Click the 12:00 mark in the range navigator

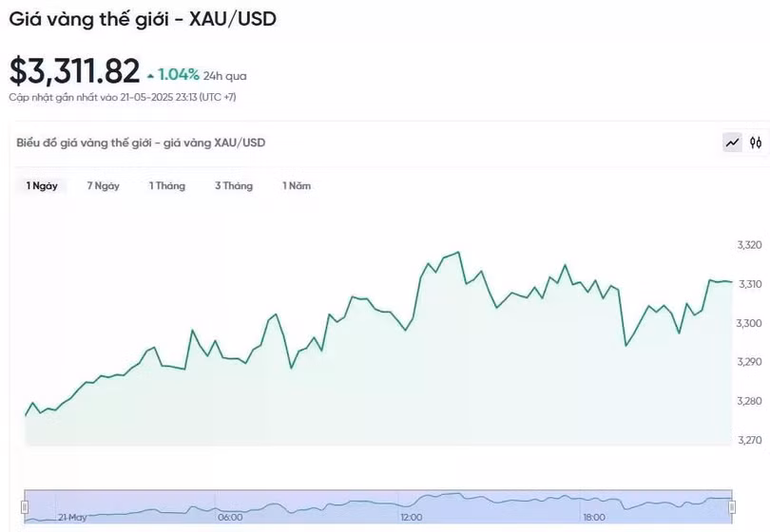pyautogui.click(x=411, y=518)
